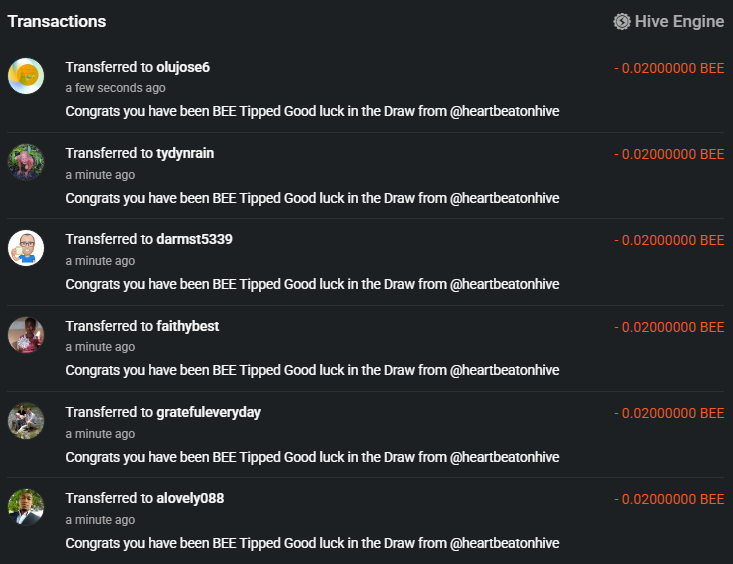Open faithybest's profile avatar
Viewport: 733px width, 564px height.
[x=26, y=335]
